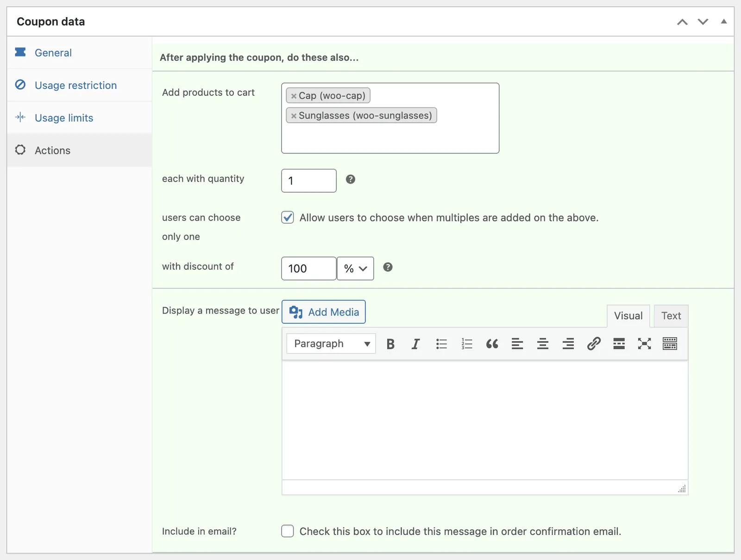Switch to the Text editor tab
This screenshot has height=560, width=741.
671,316
